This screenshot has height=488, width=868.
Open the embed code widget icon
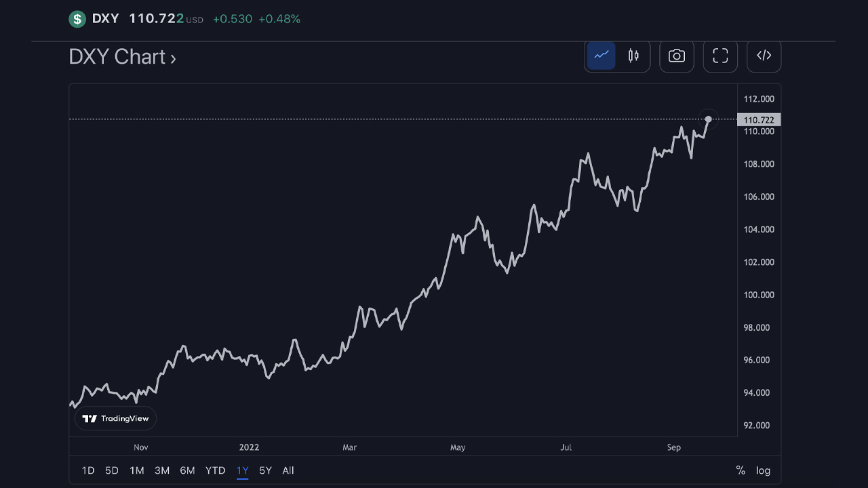coord(764,56)
